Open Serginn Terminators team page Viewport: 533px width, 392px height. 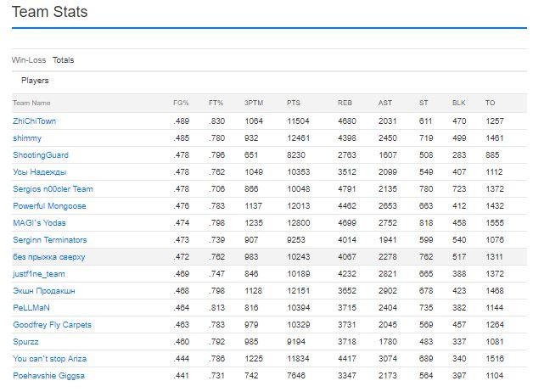coord(50,240)
